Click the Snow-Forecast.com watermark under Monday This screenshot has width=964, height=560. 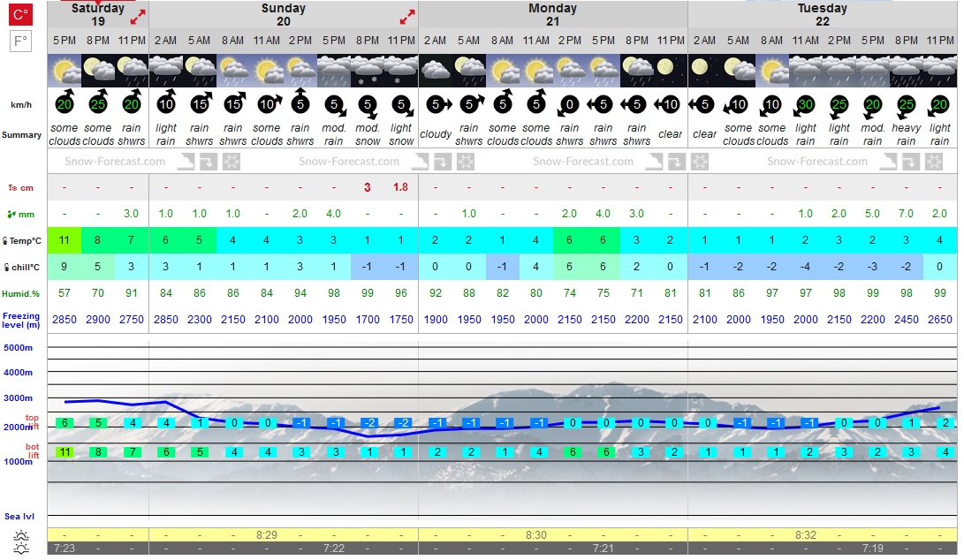pos(583,162)
